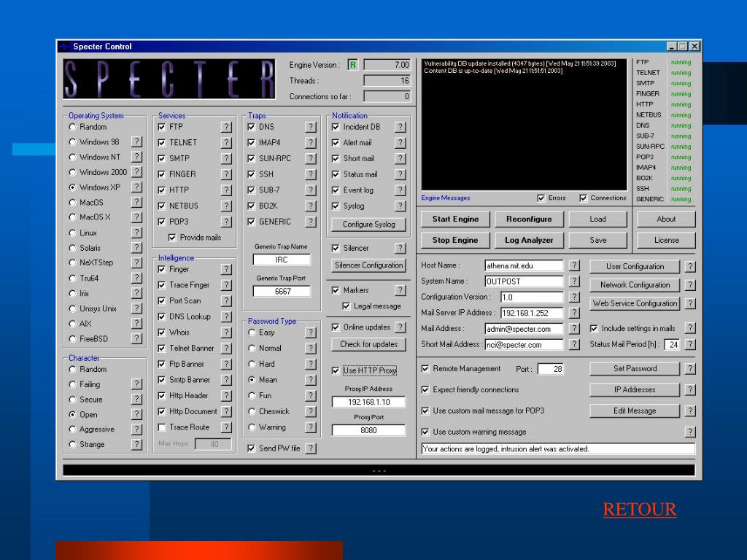Check for updates now
This screenshot has width=747, height=560.
tap(368, 344)
